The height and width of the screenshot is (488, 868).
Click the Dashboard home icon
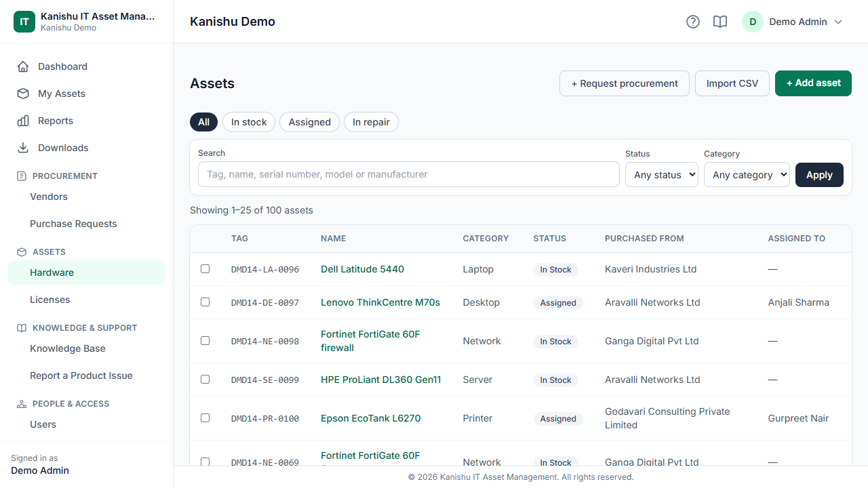coord(23,66)
